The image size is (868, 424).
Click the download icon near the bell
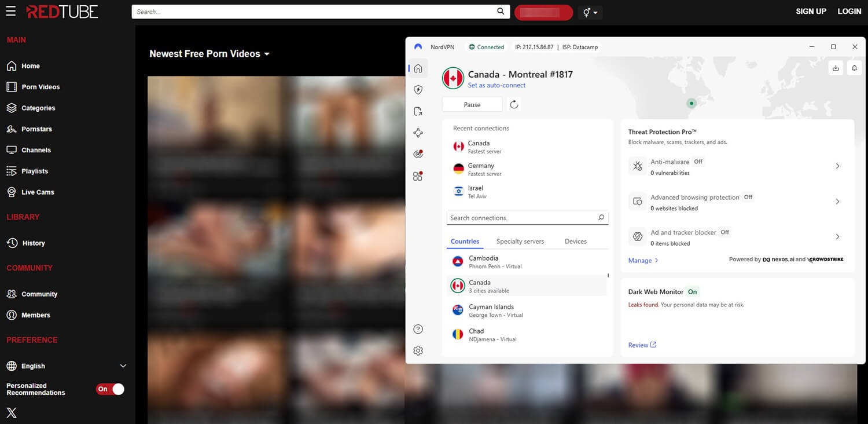[x=836, y=68]
